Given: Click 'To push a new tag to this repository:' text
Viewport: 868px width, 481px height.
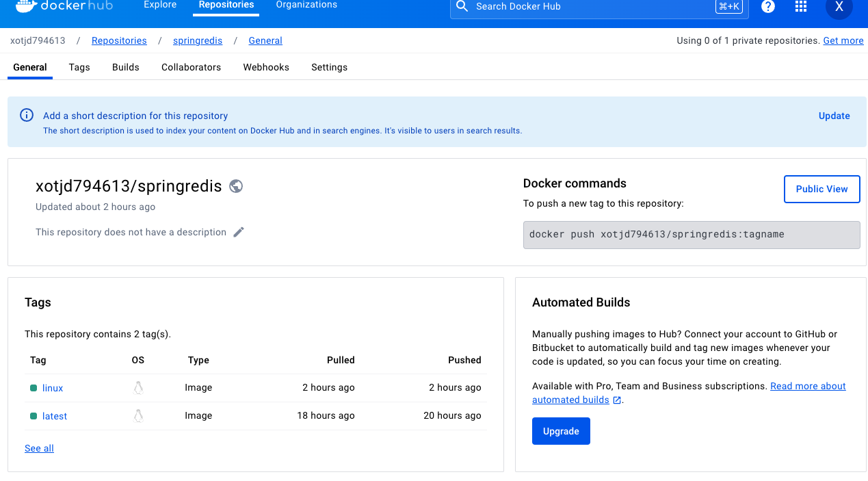Looking at the screenshot, I should point(603,203).
